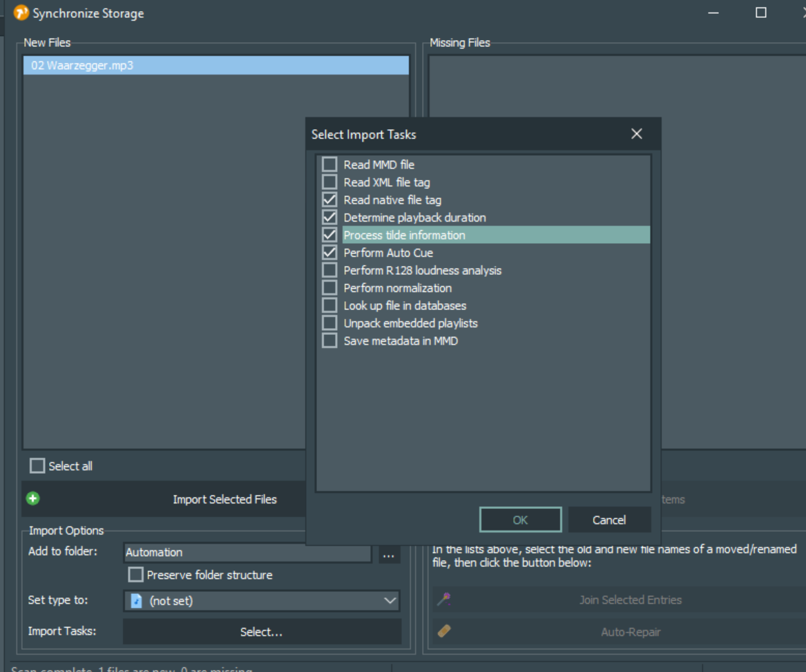Enable Perform R128 loudness analysis

(x=330, y=270)
